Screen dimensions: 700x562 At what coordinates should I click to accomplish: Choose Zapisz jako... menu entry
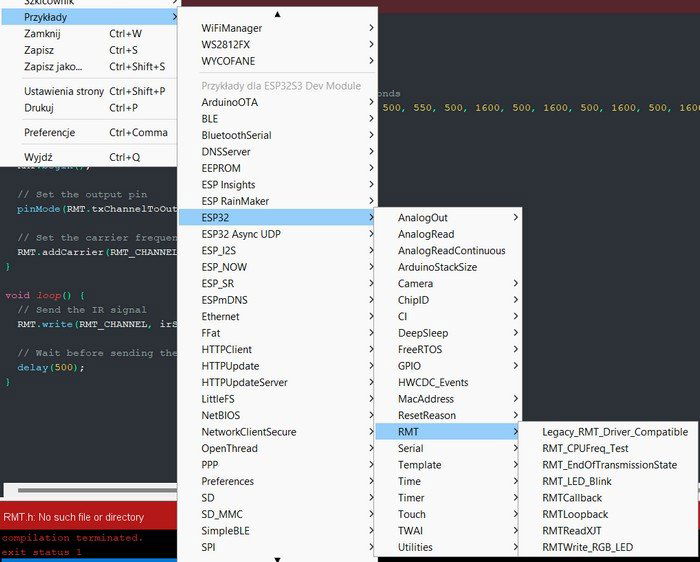pos(89,67)
